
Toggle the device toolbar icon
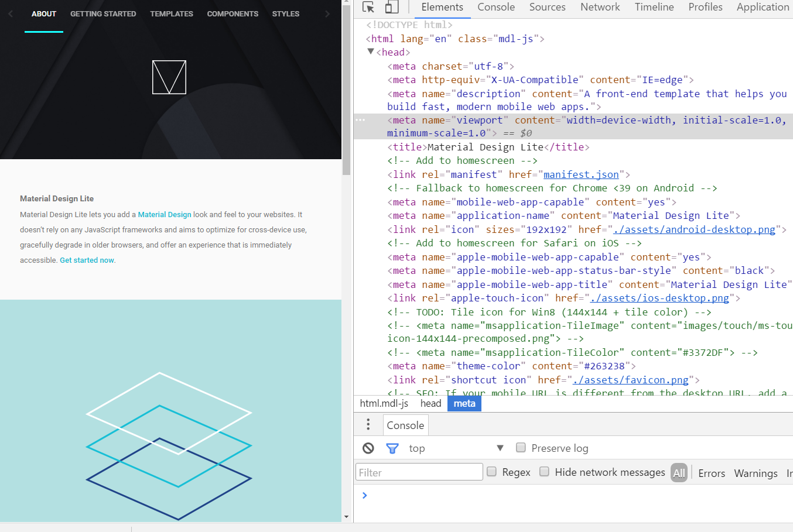(x=392, y=7)
